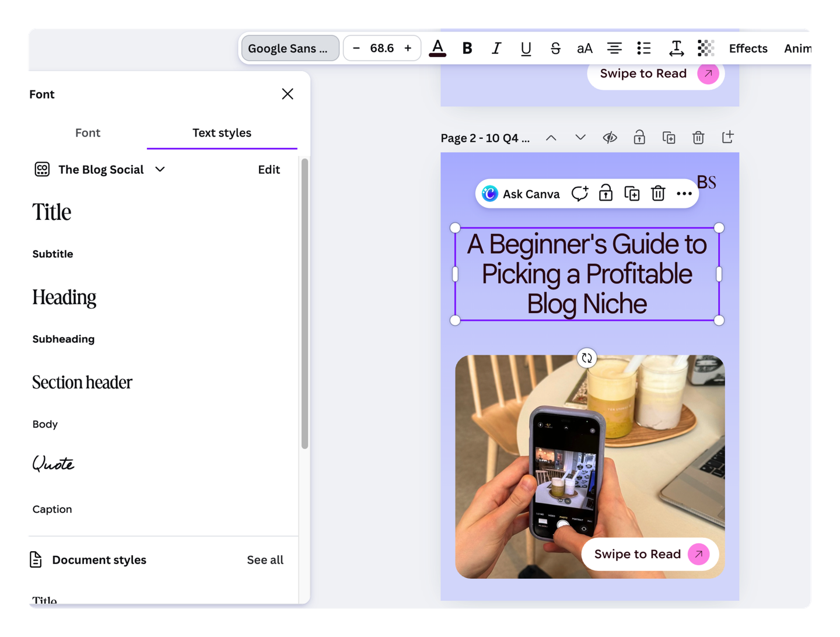Duplicate Page 2
The height and width of the screenshot is (637, 840).
pyautogui.click(x=669, y=138)
